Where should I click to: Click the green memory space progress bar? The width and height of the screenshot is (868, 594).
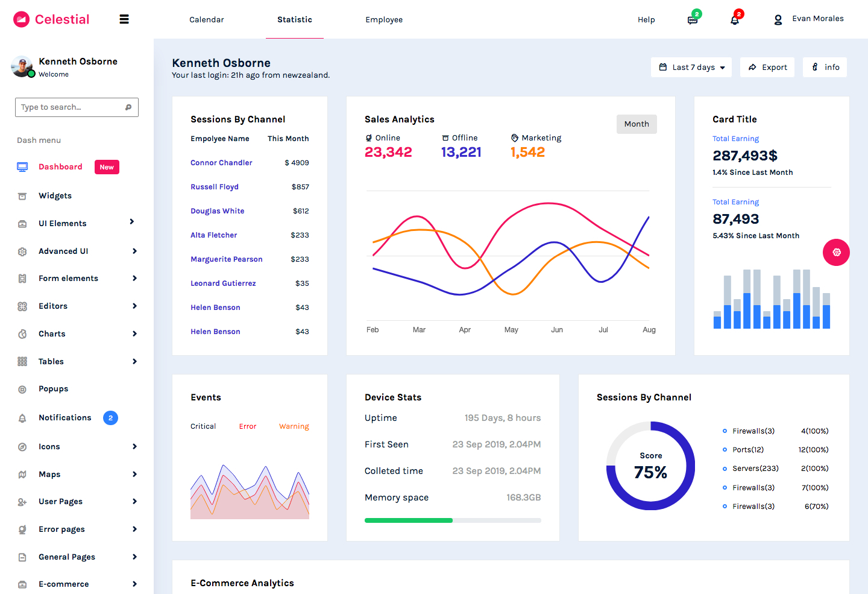tap(409, 520)
